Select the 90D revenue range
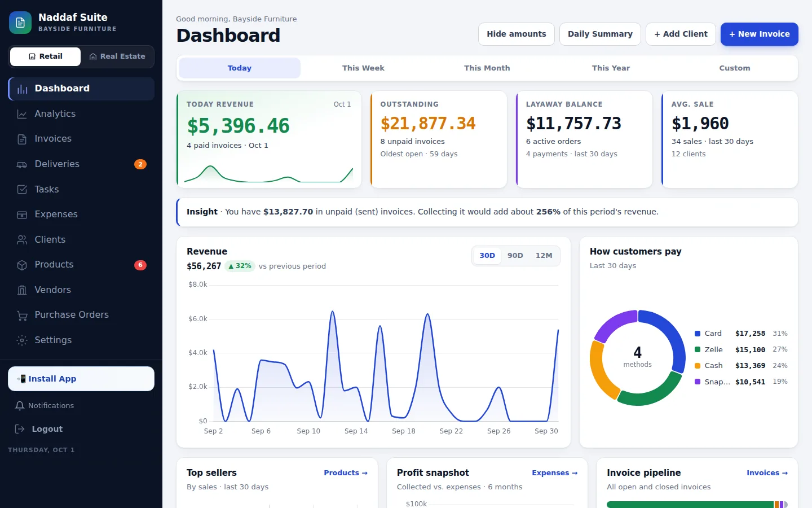Image resolution: width=812 pixels, height=508 pixels. 515,256
